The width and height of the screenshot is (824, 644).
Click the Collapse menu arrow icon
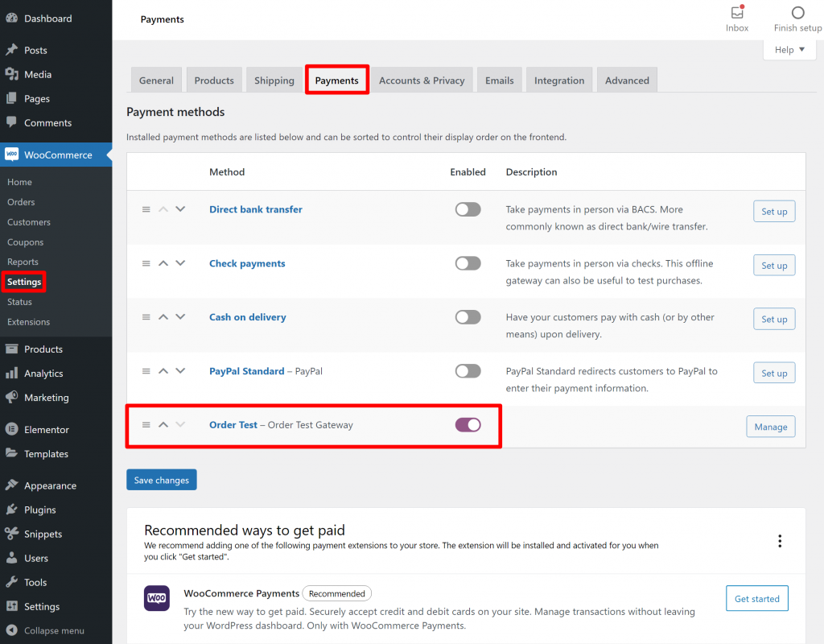(x=12, y=630)
